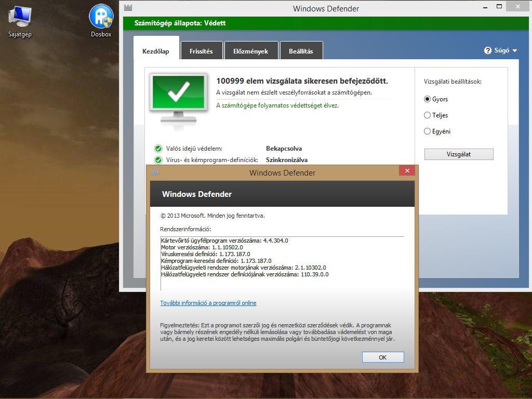The height and width of the screenshot is (399, 532).
Task: Start scan with the Vizsgálat button
Action: 459,154
